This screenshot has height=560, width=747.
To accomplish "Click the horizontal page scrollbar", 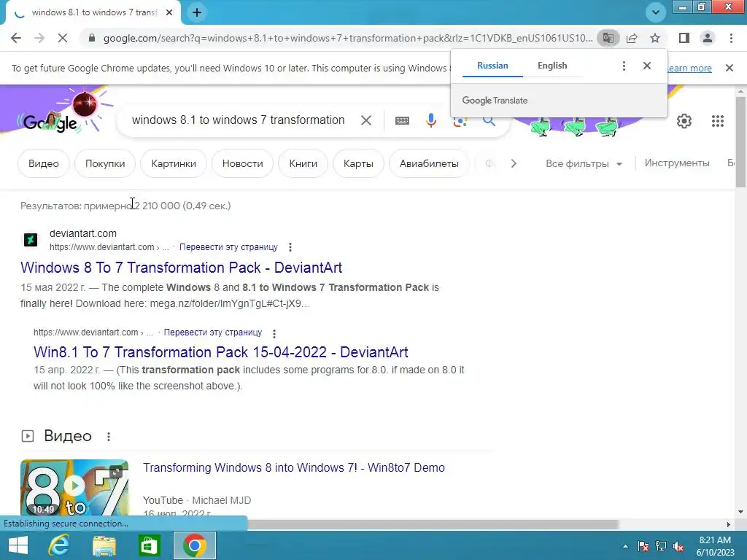I will (433, 524).
